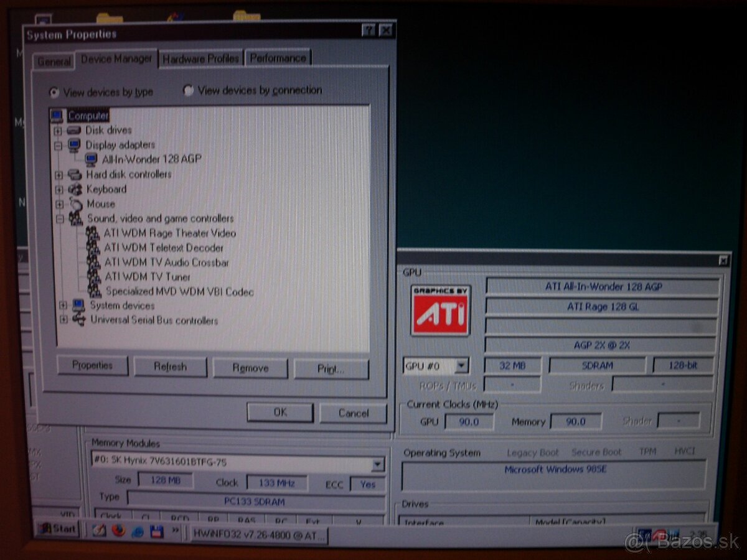Select View devices by type

[55, 92]
